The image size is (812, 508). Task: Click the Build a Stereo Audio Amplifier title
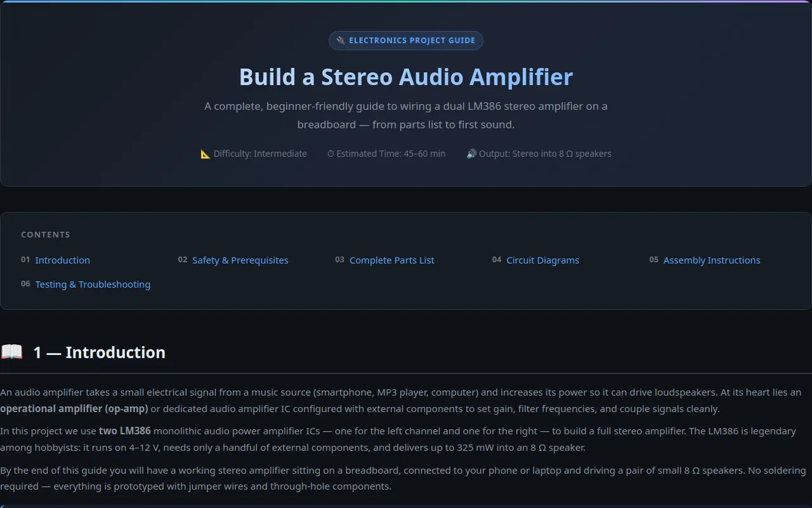tap(406, 77)
